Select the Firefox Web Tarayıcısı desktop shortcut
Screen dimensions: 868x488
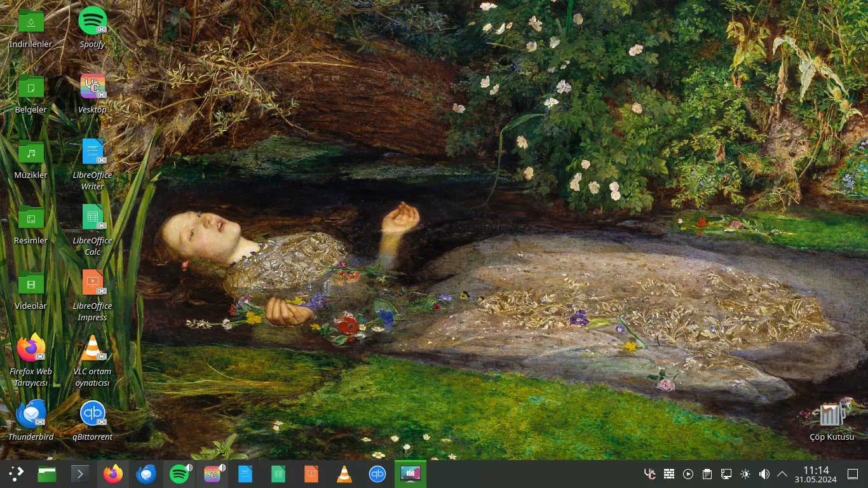31,361
